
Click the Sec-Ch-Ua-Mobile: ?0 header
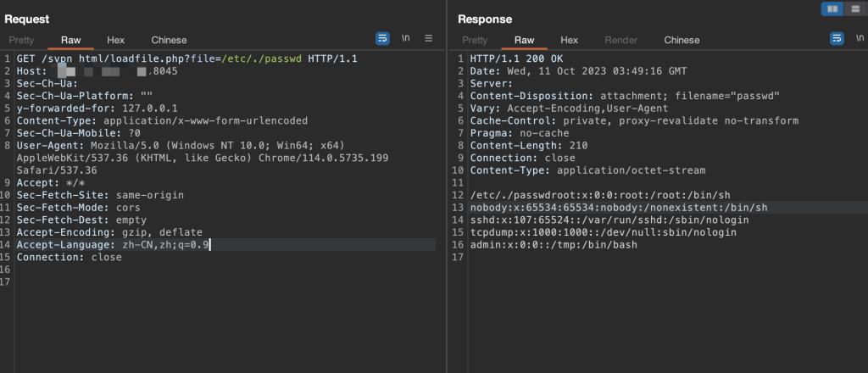[79, 133]
